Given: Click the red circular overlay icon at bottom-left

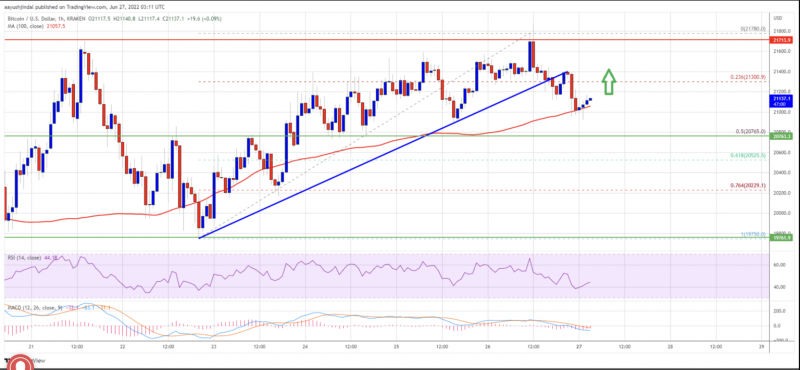Looking at the screenshot, I should point(21,362).
